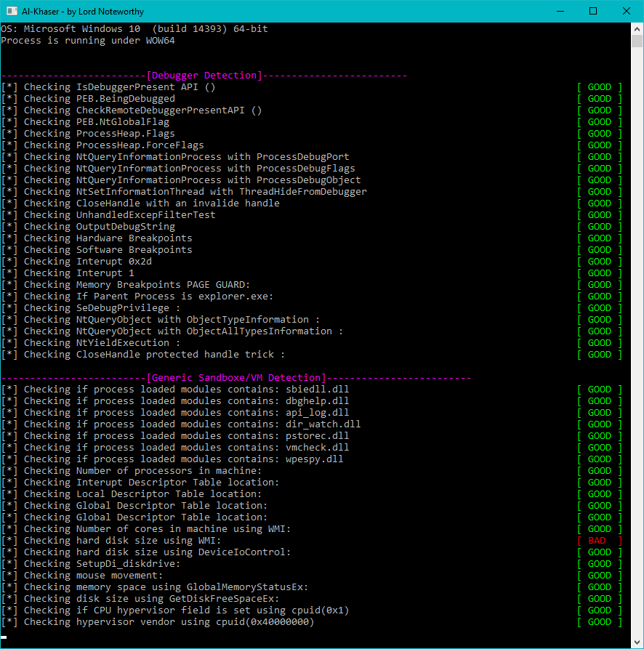Click 'disk size using GetDiskFreeSpaceEx' line
Screen dimensions: 644x649
(140, 598)
